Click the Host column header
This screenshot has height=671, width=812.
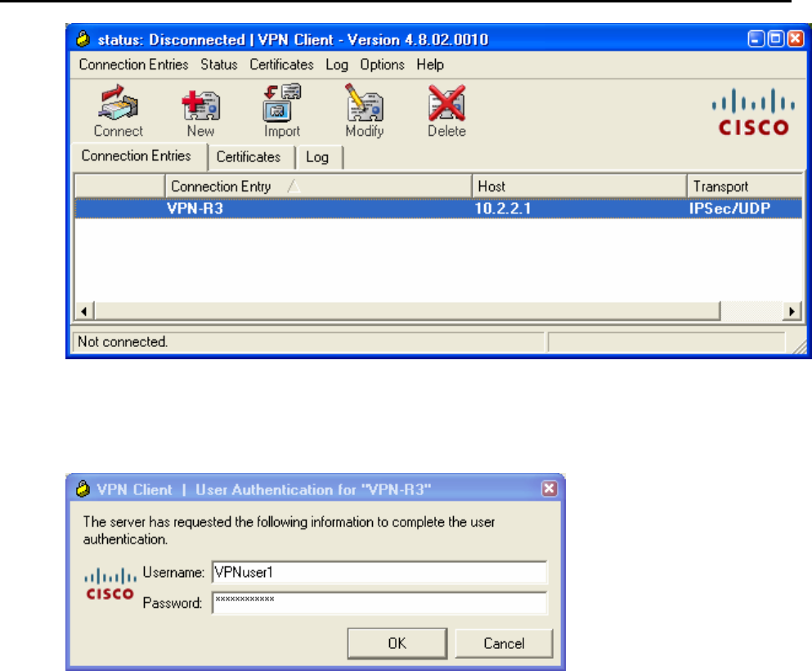coord(579,187)
